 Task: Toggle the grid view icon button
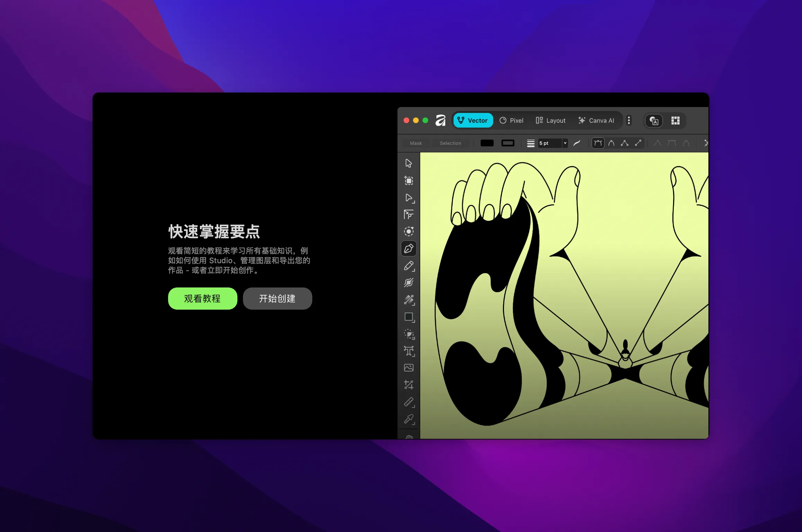click(675, 121)
